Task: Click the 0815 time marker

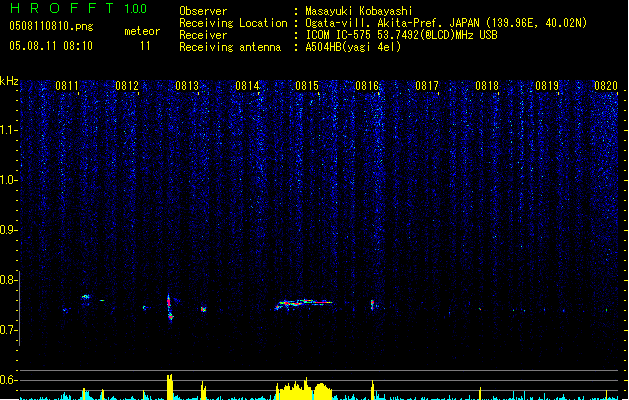Action: click(307, 86)
